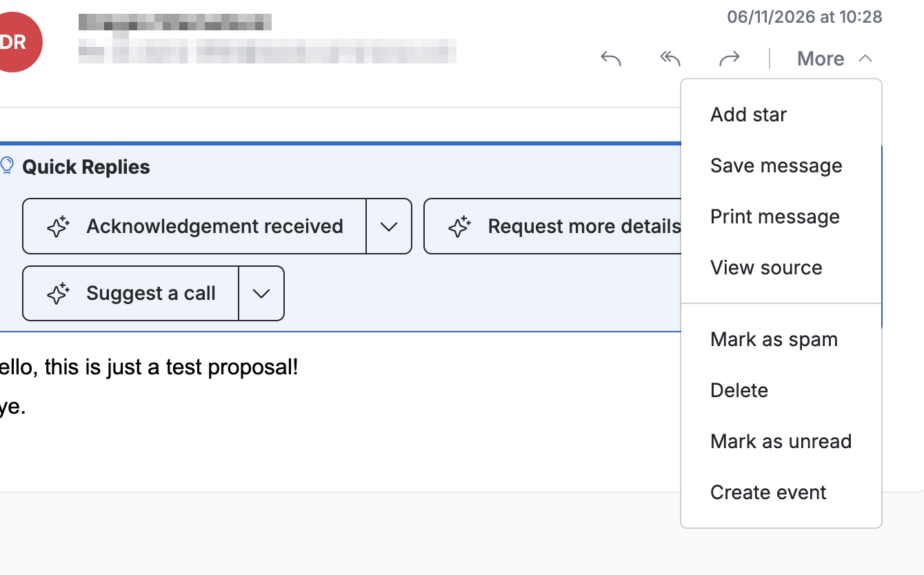Click sparkle icon on Suggest a call
The width and height of the screenshot is (924, 575).
click(59, 294)
